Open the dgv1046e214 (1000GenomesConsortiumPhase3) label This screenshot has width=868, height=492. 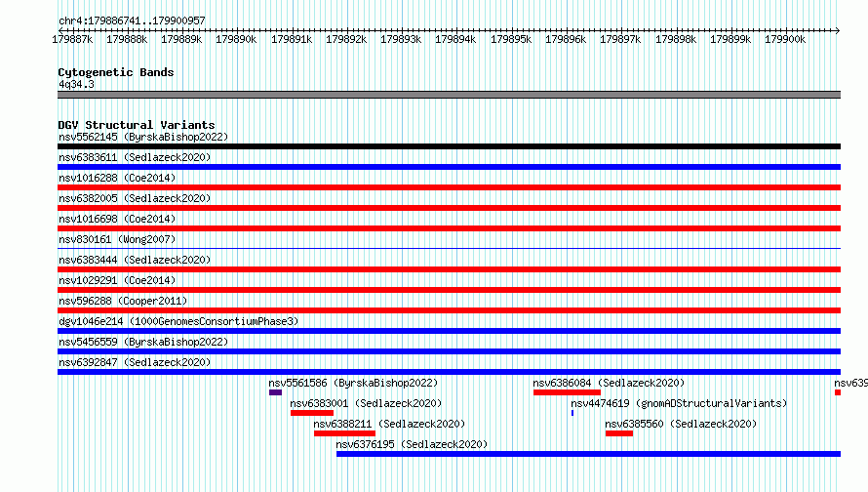tap(178, 321)
